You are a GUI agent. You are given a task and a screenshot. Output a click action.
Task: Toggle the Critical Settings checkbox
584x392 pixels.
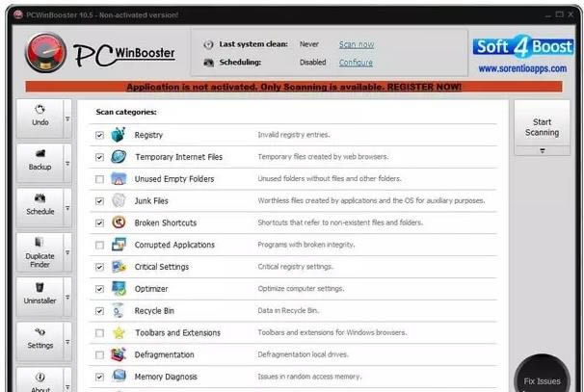coord(99,267)
